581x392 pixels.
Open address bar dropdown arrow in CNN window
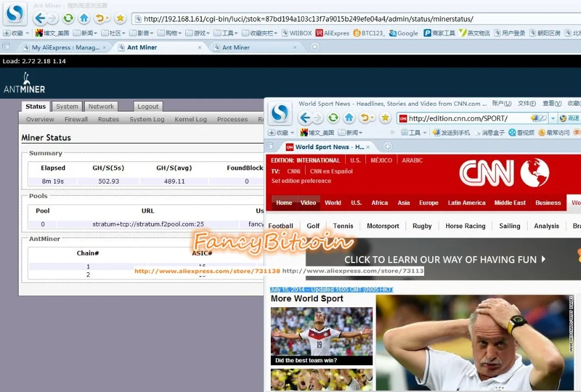click(x=553, y=118)
